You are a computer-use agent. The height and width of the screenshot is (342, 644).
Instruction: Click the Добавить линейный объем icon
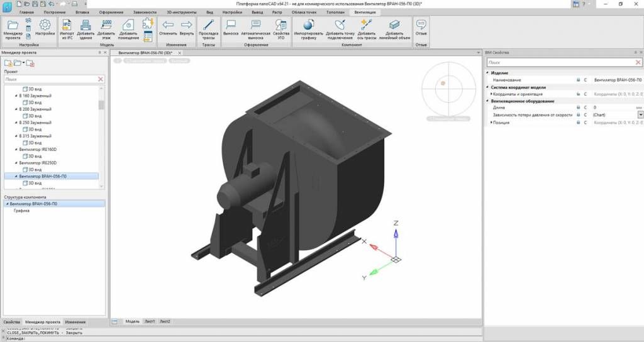coord(394,28)
